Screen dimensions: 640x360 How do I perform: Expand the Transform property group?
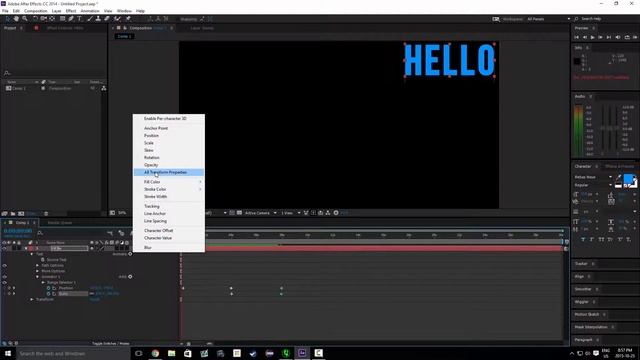[32, 299]
